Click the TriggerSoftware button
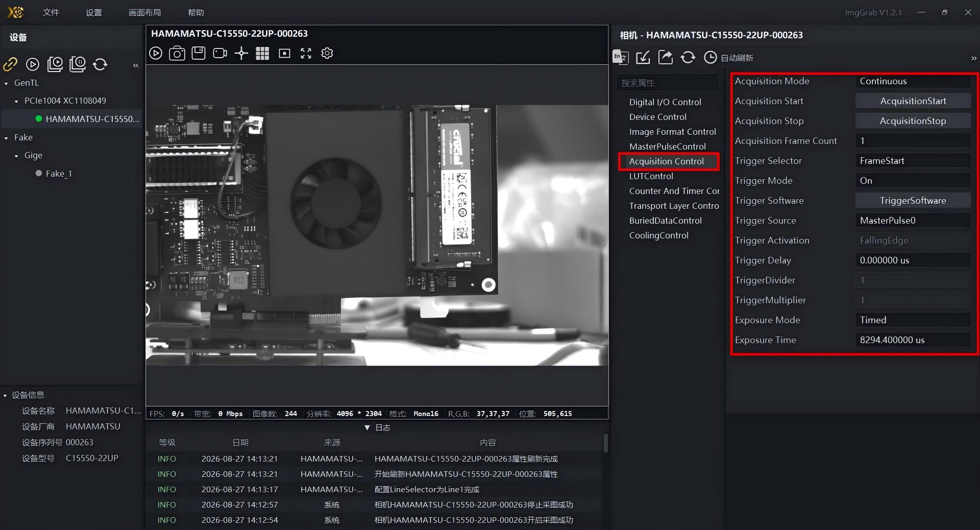Viewport: 980px width, 530px height. pyautogui.click(x=913, y=201)
